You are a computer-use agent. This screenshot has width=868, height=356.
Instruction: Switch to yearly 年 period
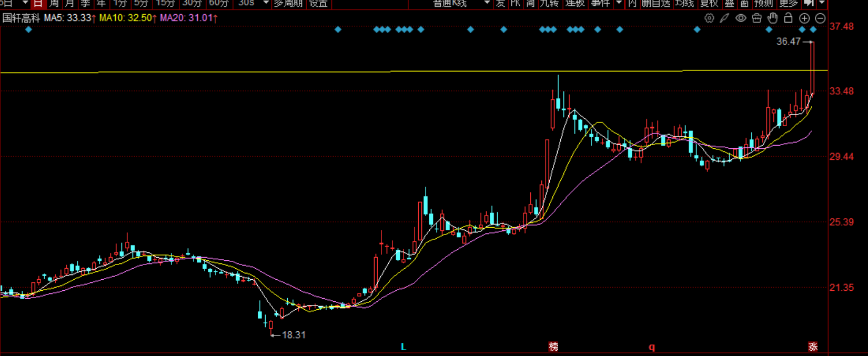pyautogui.click(x=101, y=3)
